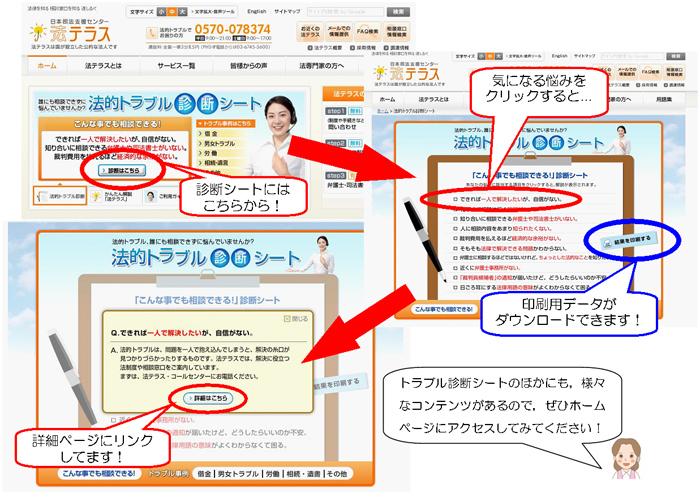The width and height of the screenshot is (700, 497).
Task: Open ホーム tab in top-left page
Action: click(x=47, y=66)
